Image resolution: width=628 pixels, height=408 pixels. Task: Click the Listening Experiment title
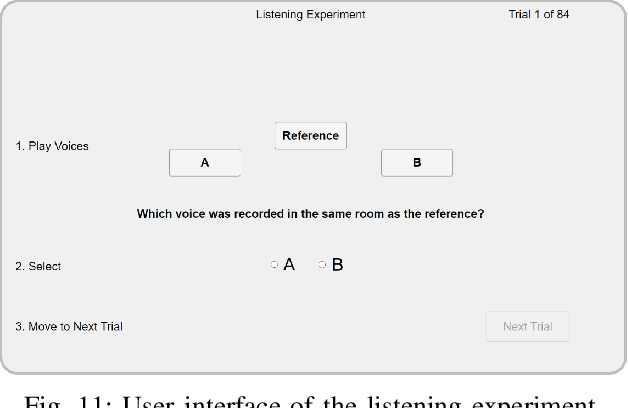pyautogui.click(x=311, y=15)
